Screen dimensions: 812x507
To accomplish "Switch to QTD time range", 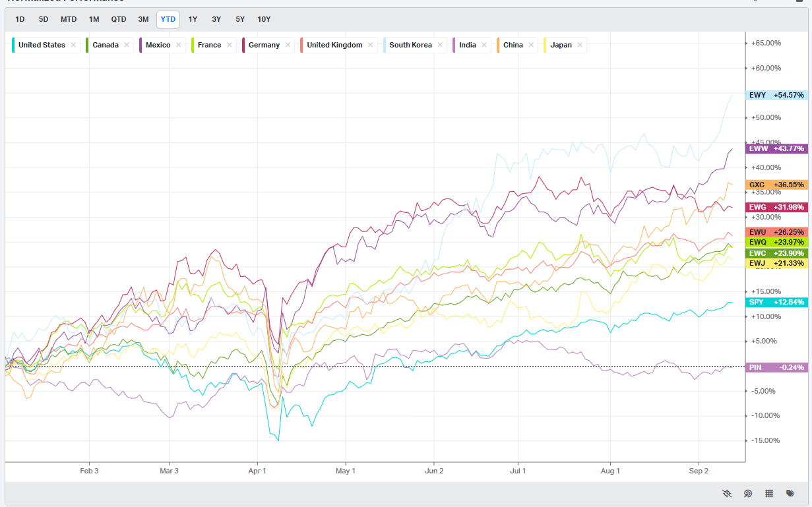I will 119,19.
